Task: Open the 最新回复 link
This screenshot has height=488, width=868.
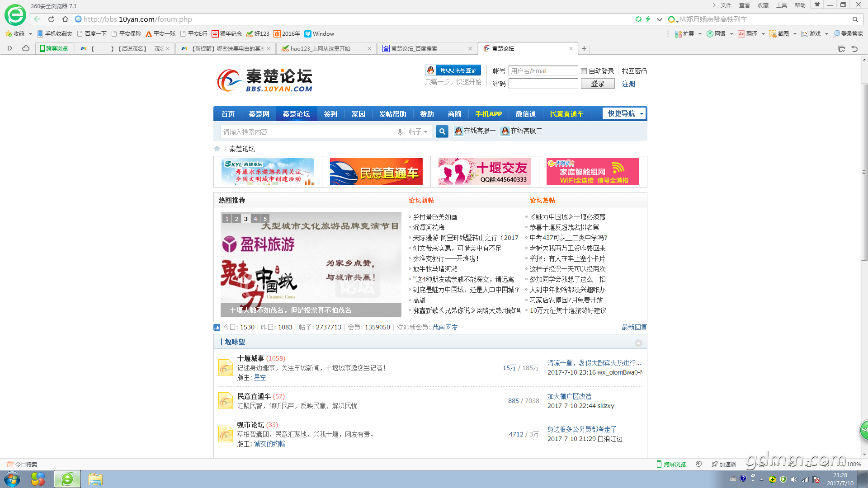Action: tap(634, 327)
